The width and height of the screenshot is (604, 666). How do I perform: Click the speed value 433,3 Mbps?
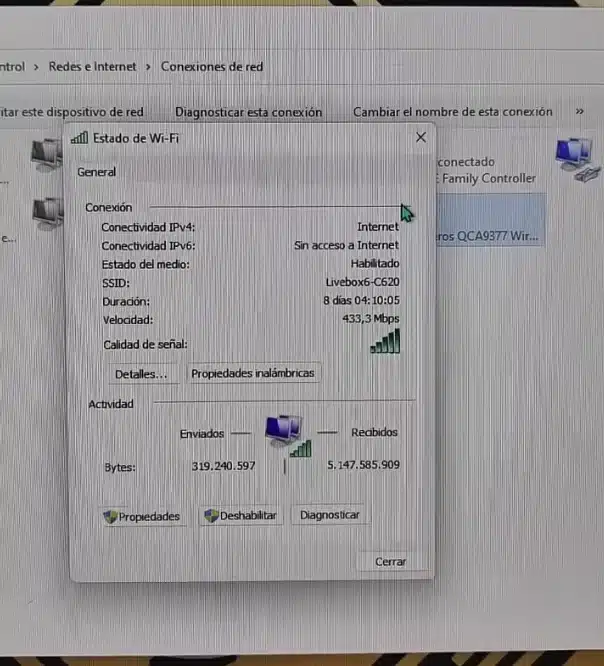(371, 319)
